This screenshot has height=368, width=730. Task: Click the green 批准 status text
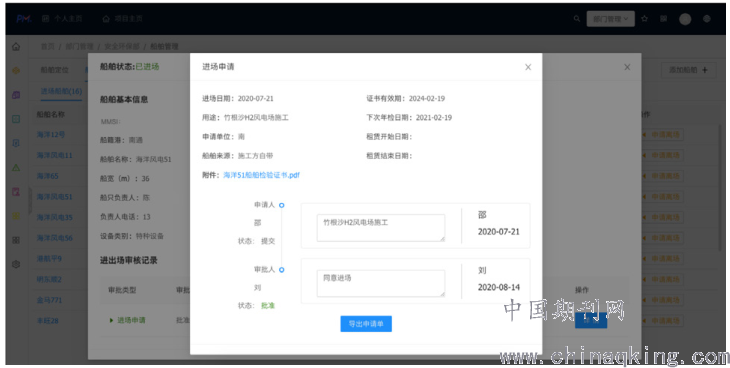click(268, 306)
